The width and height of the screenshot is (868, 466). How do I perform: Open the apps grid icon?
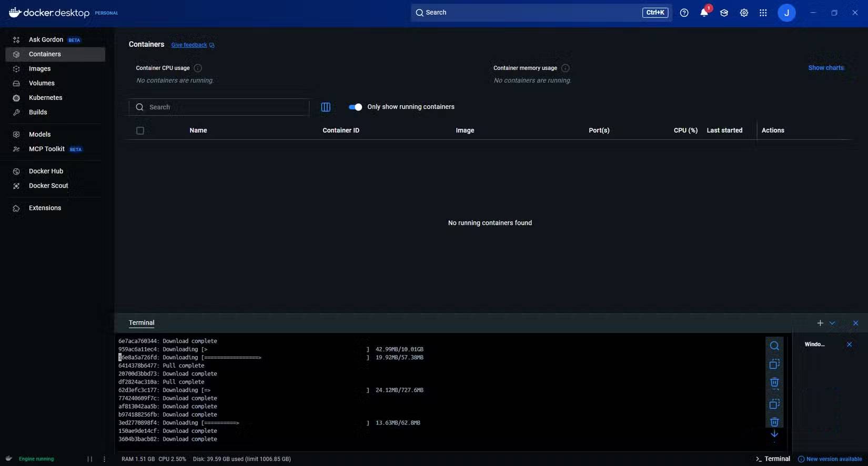[x=763, y=13]
